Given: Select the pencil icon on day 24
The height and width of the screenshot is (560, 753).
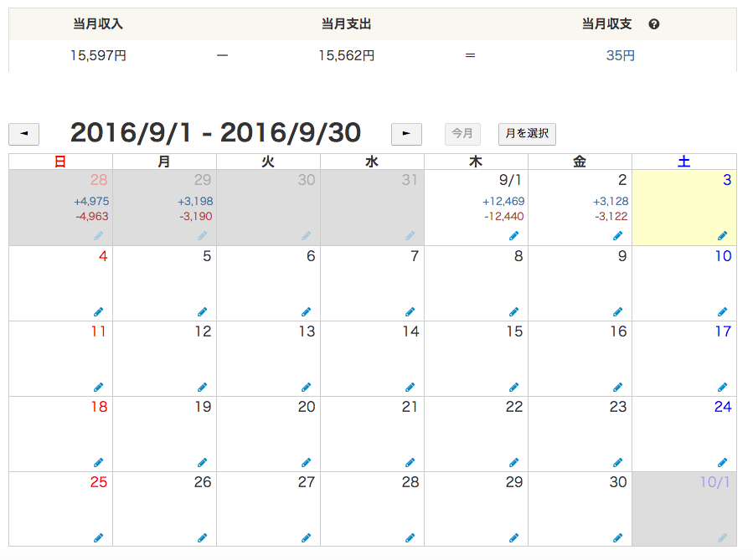Looking at the screenshot, I should click(722, 463).
